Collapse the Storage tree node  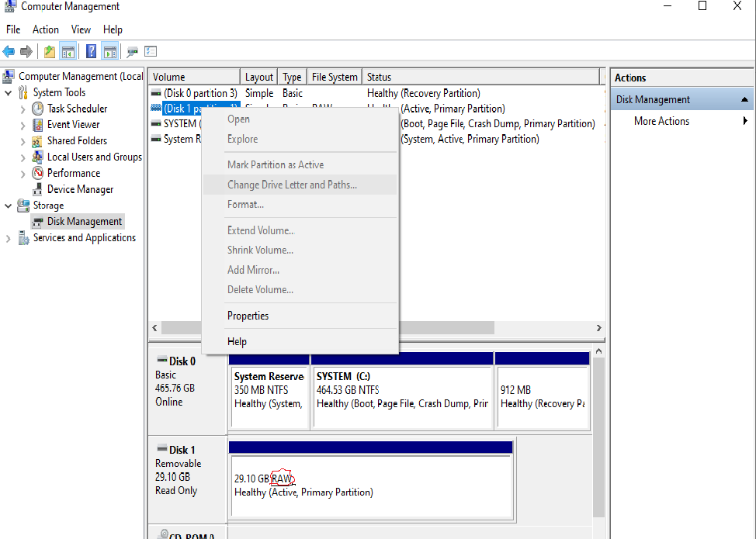[9, 206]
